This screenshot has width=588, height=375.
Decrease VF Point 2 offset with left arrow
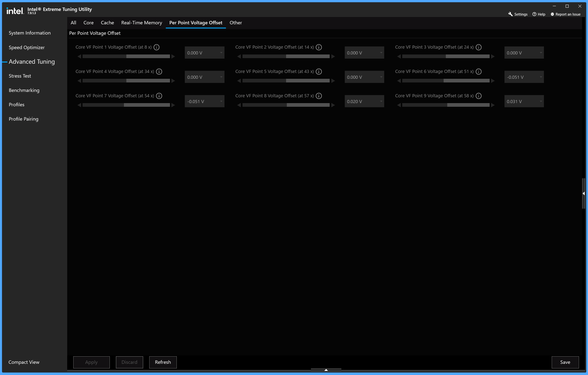coord(239,56)
